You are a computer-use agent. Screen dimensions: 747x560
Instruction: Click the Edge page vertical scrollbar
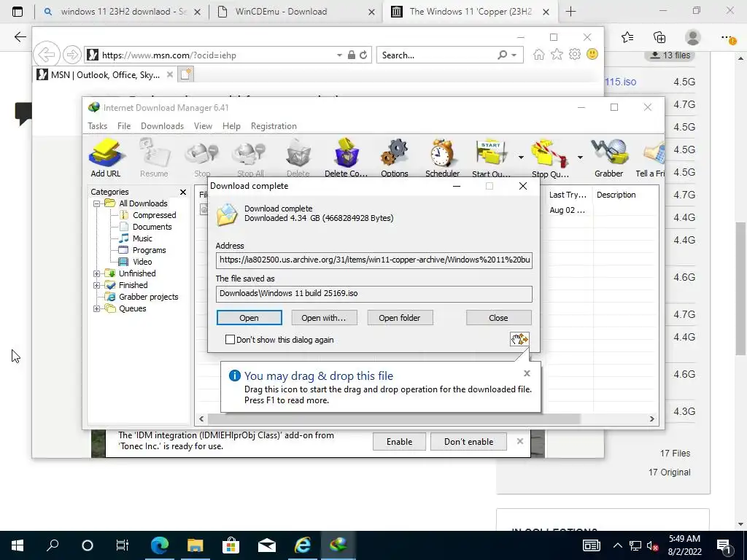[740, 289]
